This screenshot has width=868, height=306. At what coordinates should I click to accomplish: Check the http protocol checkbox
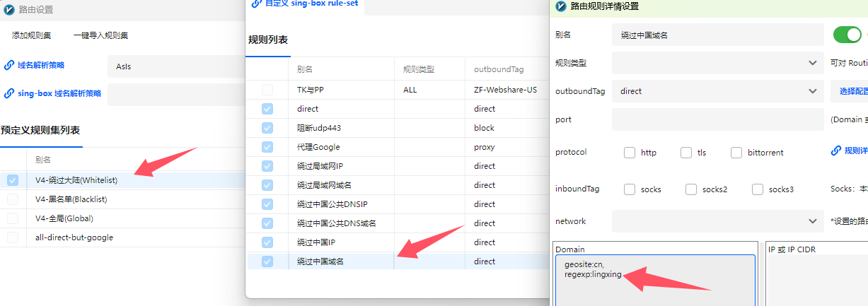pyautogui.click(x=630, y=153)
